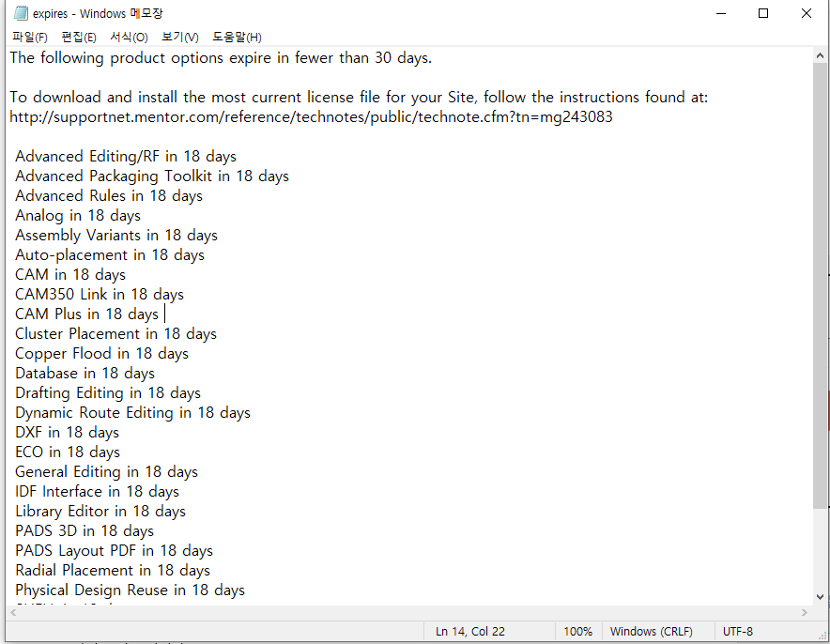The image size is (830, 644).
Task: Maximize the Notepad window
Action: (763, 13)
